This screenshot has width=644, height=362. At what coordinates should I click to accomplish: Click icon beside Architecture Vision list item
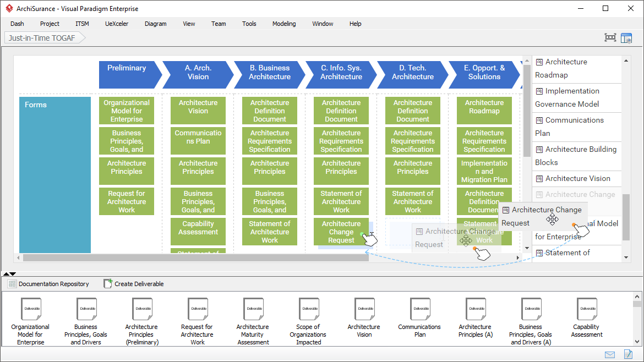coord(539,179)
